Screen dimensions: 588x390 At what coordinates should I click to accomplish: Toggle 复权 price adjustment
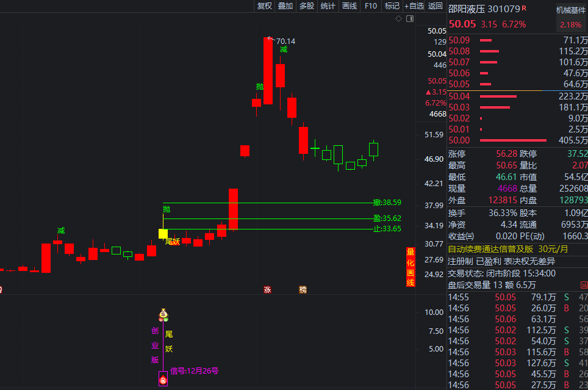point(264,6)
